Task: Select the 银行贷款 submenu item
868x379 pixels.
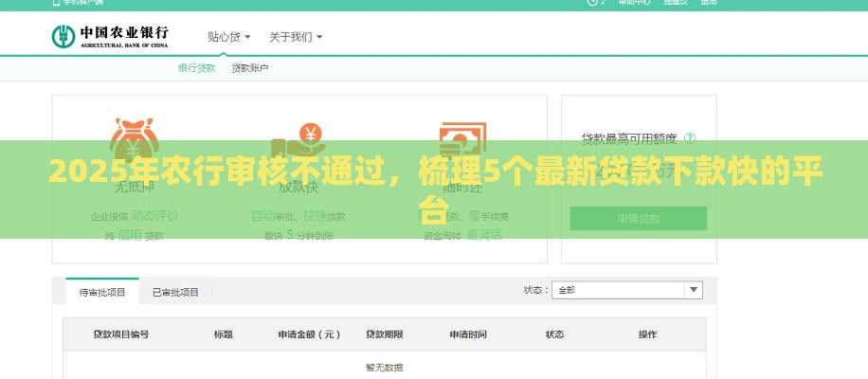Action: click(x=196, y=68)
